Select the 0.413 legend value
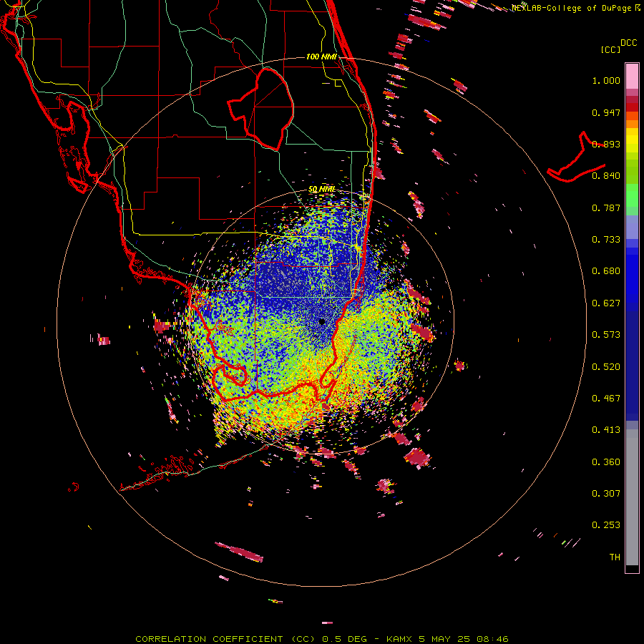644x644 pixels. (606, 430)
